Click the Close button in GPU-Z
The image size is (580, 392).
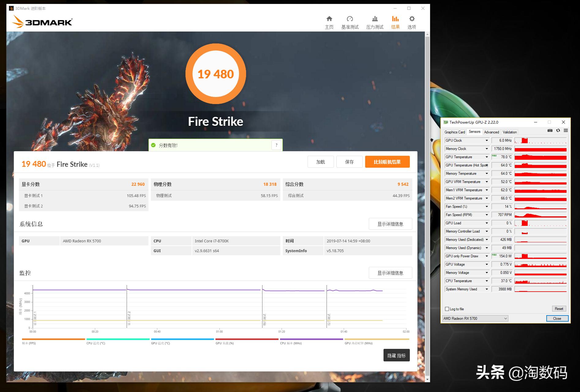pos(557,319)
